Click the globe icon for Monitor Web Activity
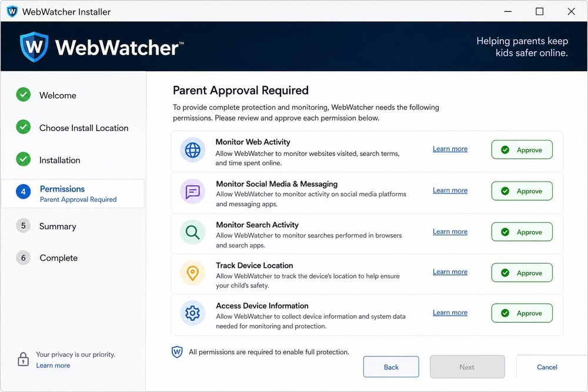The width and height of the screenshot is (588, 392). click(x=193, y=150)
